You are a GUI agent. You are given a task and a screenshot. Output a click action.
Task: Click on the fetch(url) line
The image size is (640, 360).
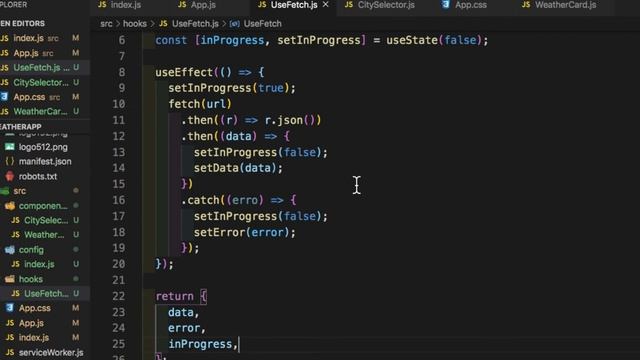[200, 104]
